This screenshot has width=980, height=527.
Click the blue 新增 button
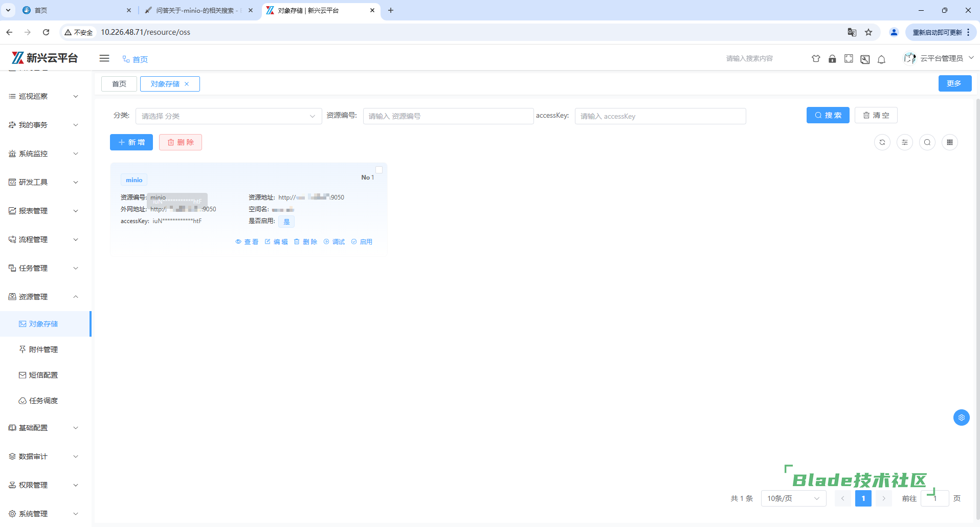[x=131, y=142]
